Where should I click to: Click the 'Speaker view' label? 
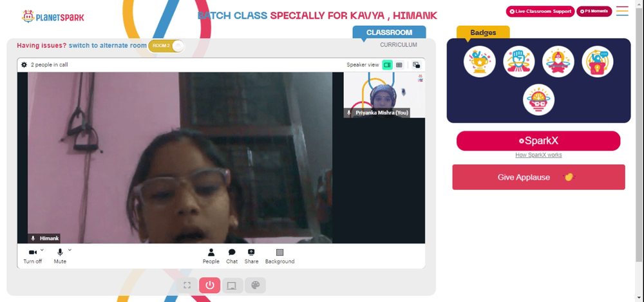click(x=363, y=65)
